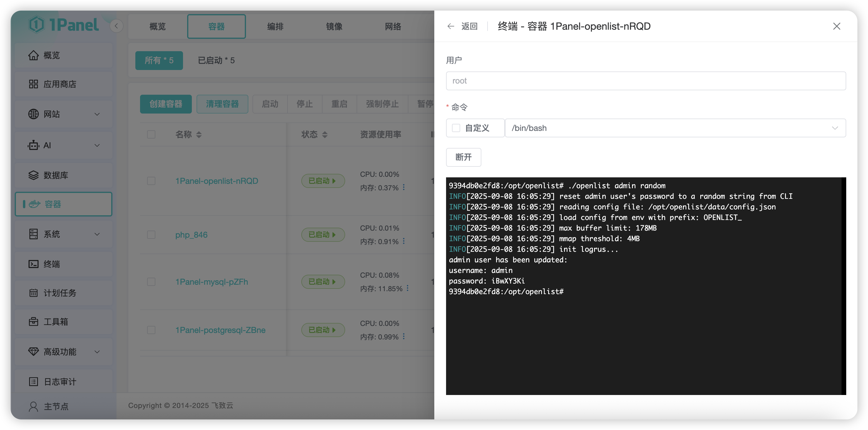Open the 1Panel-mysql-pZFh container link
The image size is (868, 430).
click(x=212, y=282)
